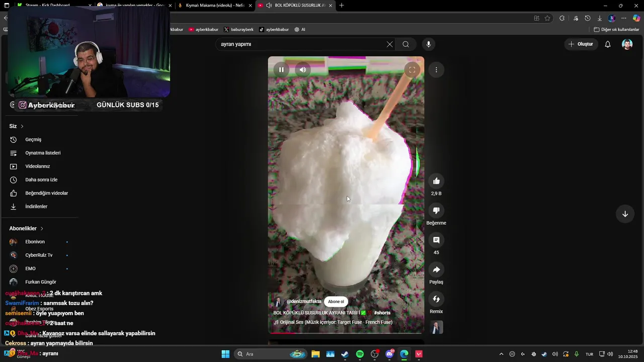Open the Orijinal Ses music link
644x362 pixels.
(336, 322)
